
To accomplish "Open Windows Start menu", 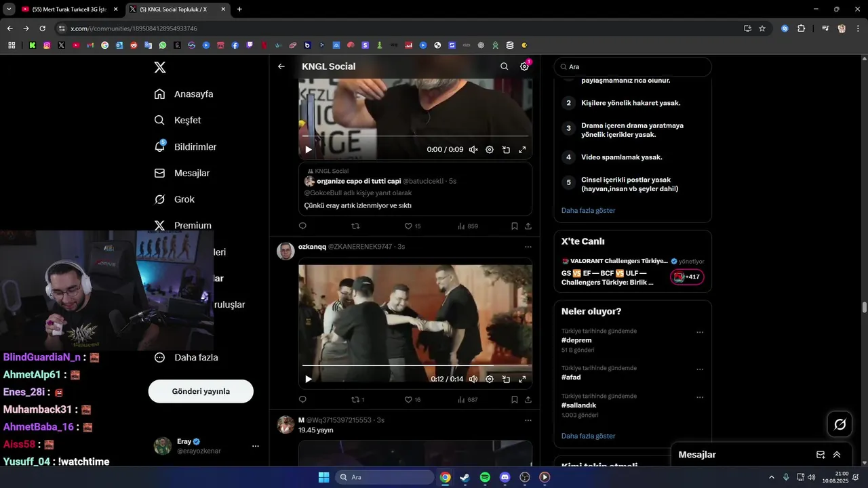I will pyautogui.click(x=323, y=477).
